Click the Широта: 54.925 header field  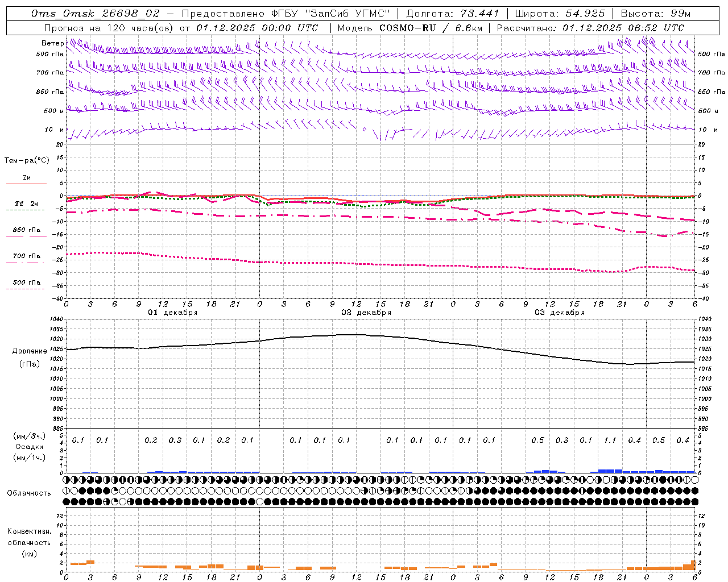(560, 14)
